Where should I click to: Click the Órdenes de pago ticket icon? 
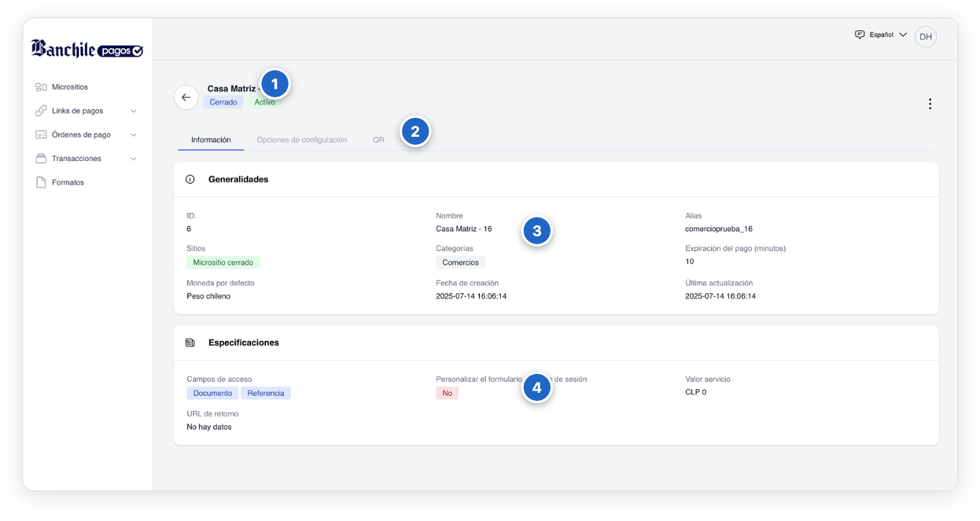click(41, 135)
